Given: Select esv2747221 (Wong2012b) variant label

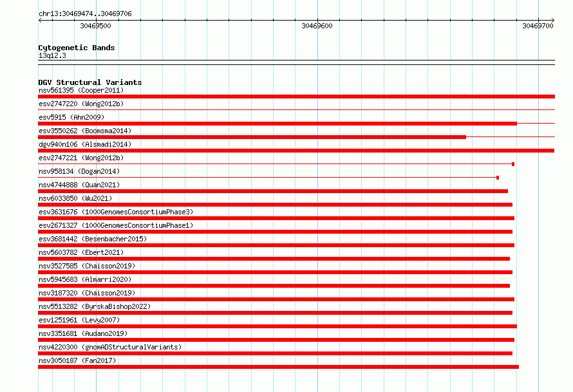Looking at the screenshot, I should pos(81,158).
